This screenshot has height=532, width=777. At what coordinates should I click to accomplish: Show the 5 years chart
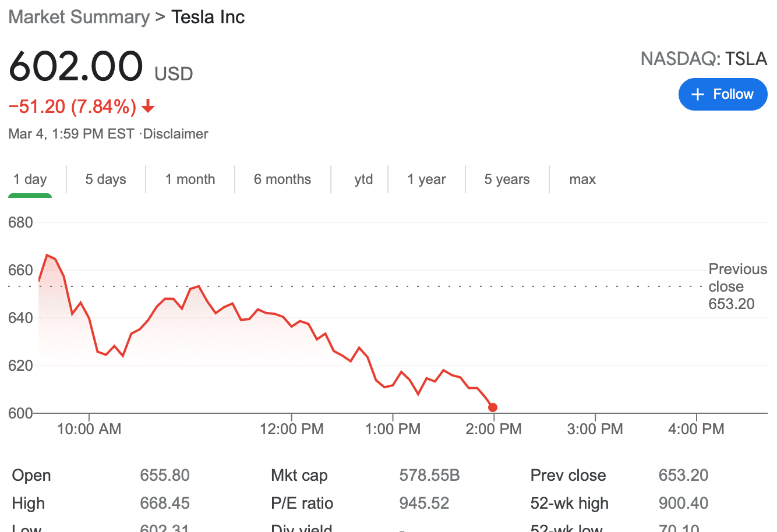click(507, 179)
